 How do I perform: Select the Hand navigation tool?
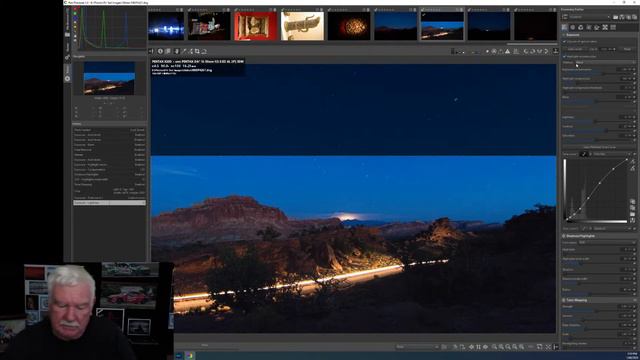point(177,51)
